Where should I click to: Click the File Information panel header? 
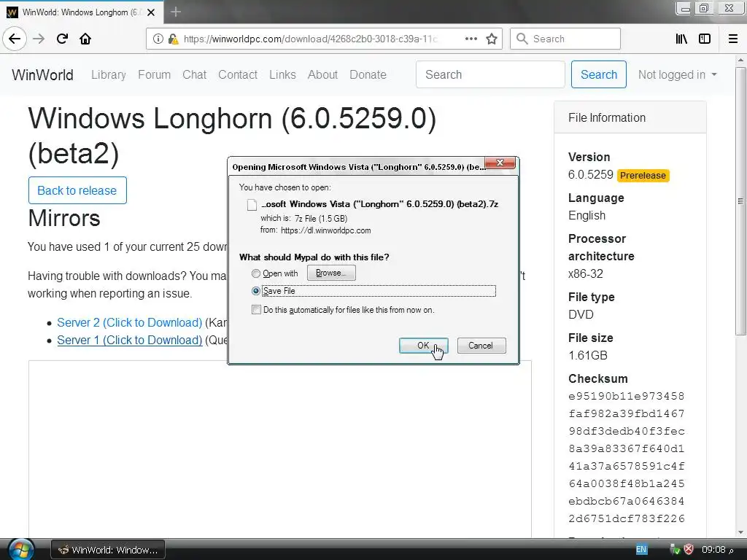click(630, 117)
